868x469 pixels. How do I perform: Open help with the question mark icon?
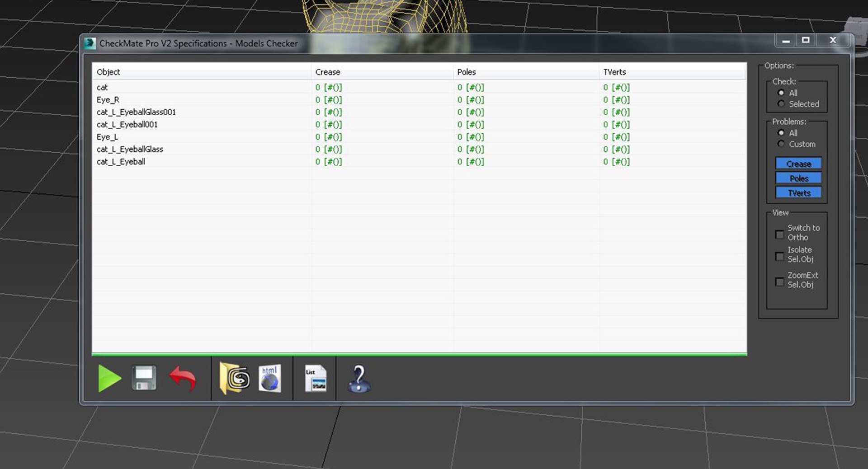coord(359,379)
